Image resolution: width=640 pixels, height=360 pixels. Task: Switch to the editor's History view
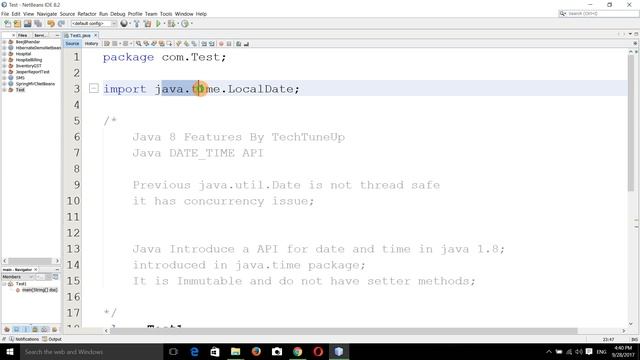click(91, 44)
